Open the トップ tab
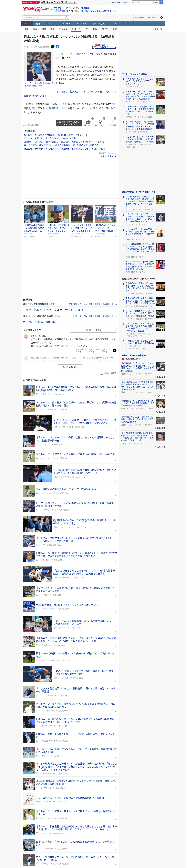Image resolution: width=186 pixels, height=868 pixels. point(27,24)
